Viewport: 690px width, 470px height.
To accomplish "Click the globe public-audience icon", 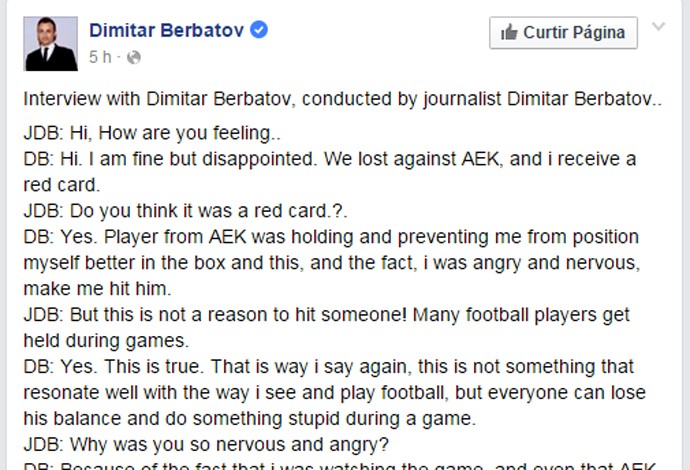I will pyautogui.click(x=134, y=57).
